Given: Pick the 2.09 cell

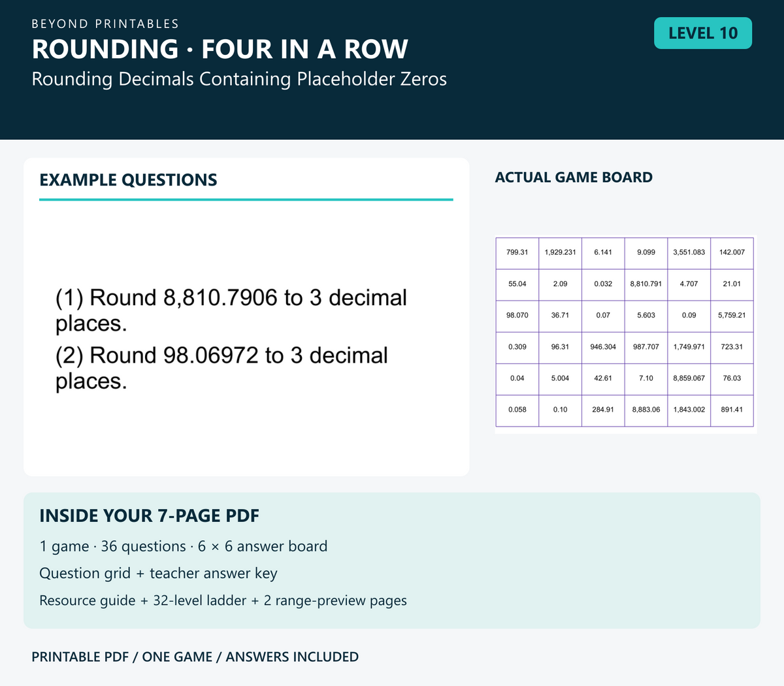Looking at the screenshot, I should tap(560, 284).
